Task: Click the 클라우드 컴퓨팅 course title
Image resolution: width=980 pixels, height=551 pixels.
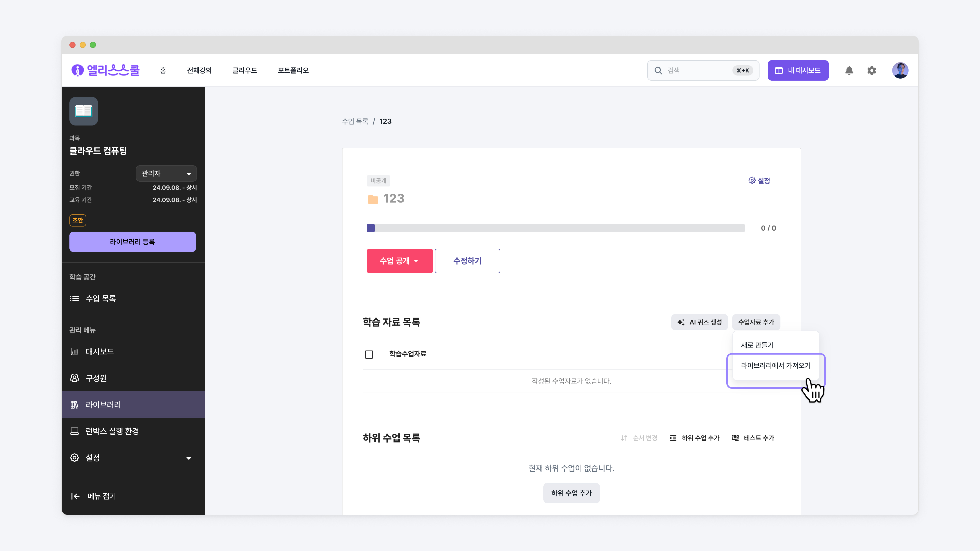Action: (x=98, y=151)
